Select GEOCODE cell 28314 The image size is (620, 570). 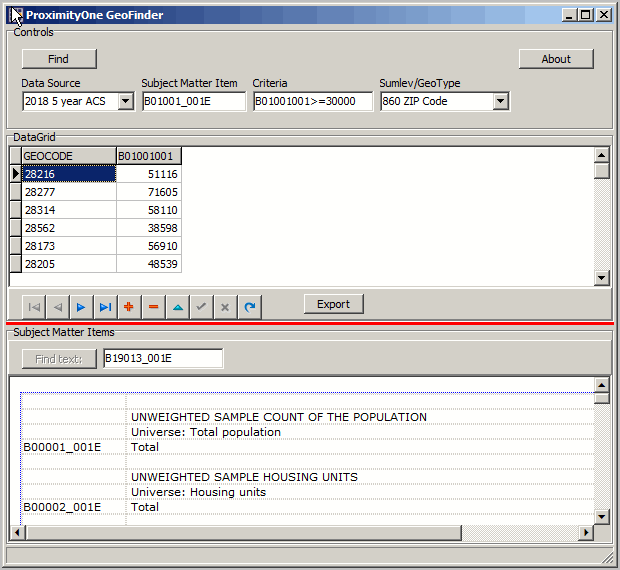[x=69, y=210]
